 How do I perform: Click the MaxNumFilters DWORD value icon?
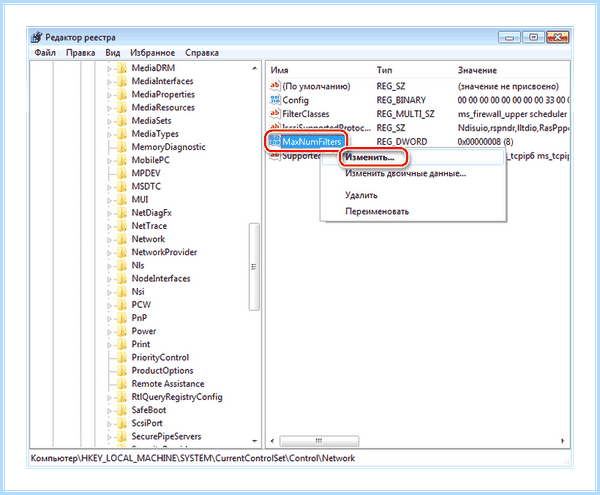click(275, 142)
